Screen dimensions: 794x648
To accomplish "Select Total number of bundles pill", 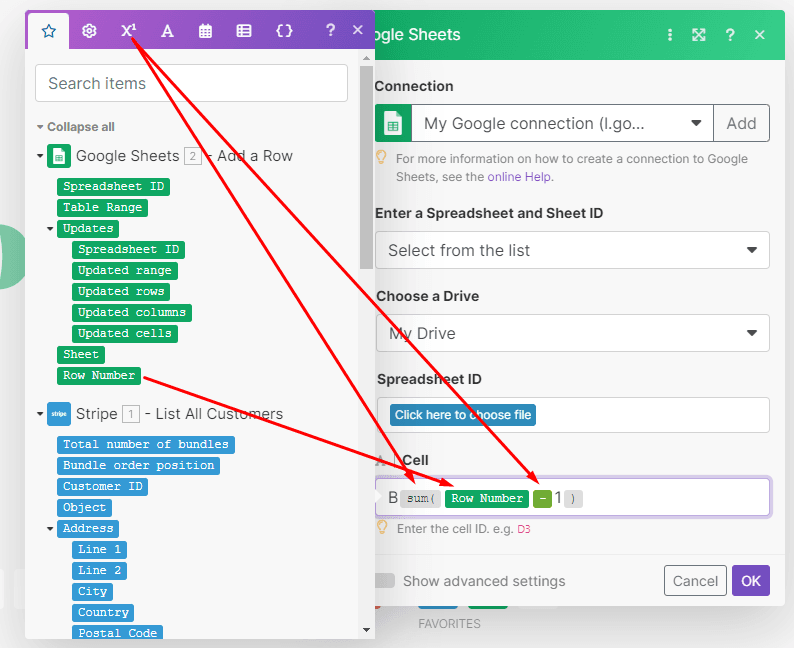I will (146, 444).
